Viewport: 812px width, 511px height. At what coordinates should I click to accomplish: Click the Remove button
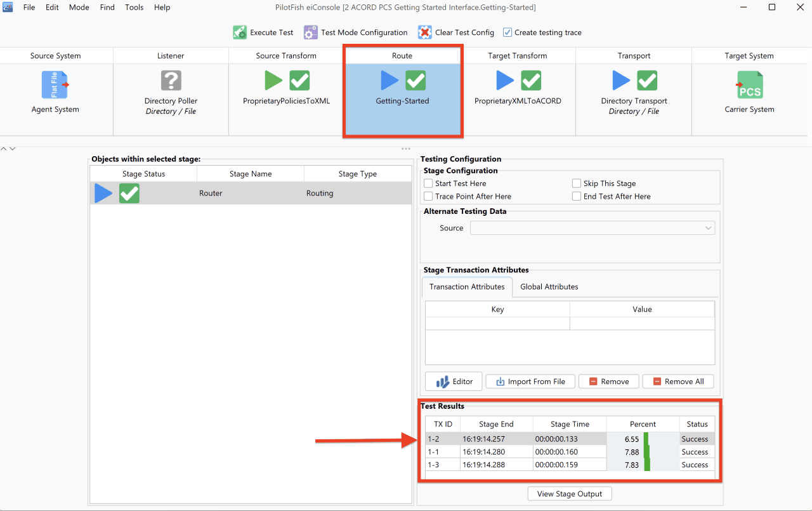pyautogui.click(x=608, y=382)
